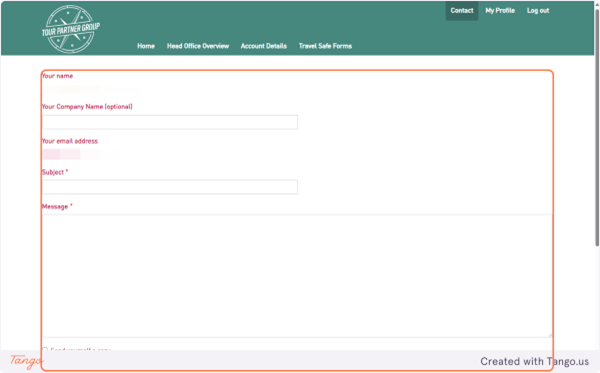
Task: Click the 'Your name' label text
Action: 57,76
